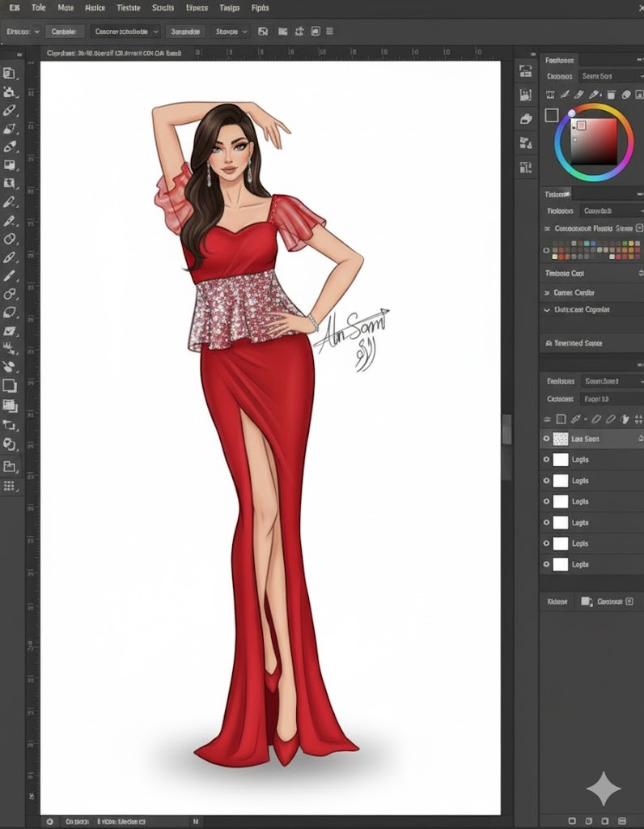The width and height of the screenshot is (644, 829).
Task: Click the box icon right of Flopoid Sieue
Action: pos(639,227)
